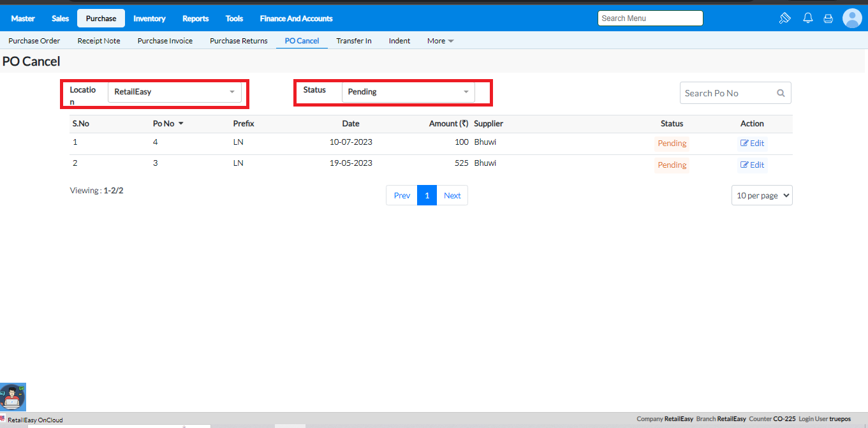Viewport: 868px width, 428px height.
Task: Click the PO Cancel page heading
Action: pyautogui.click(x=31, y=62)
